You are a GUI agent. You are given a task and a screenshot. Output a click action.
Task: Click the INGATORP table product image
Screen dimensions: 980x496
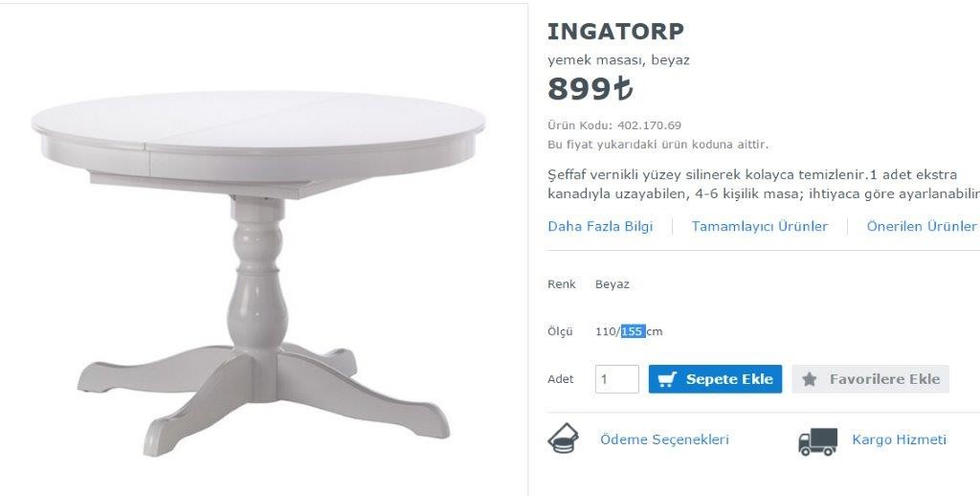(258, 273)
